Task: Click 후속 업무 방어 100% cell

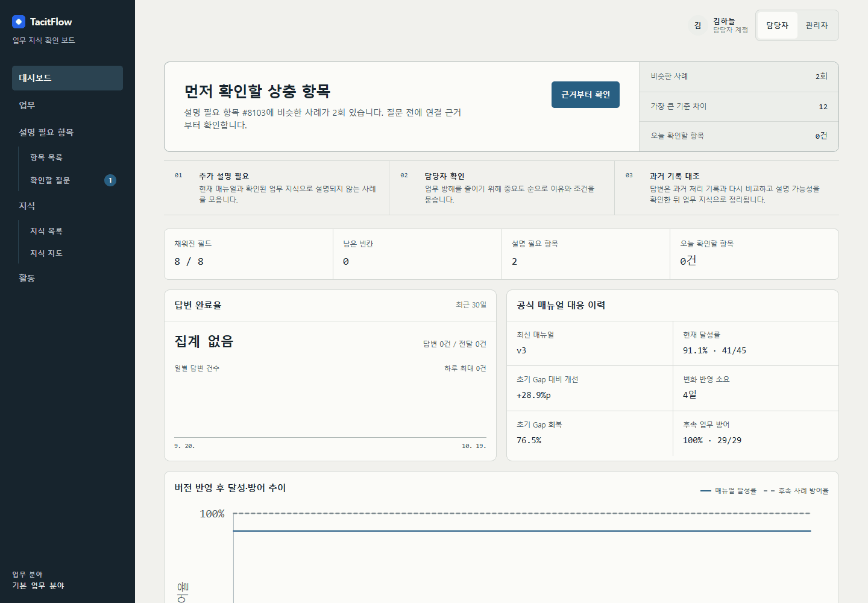Action: click(756, 433)
